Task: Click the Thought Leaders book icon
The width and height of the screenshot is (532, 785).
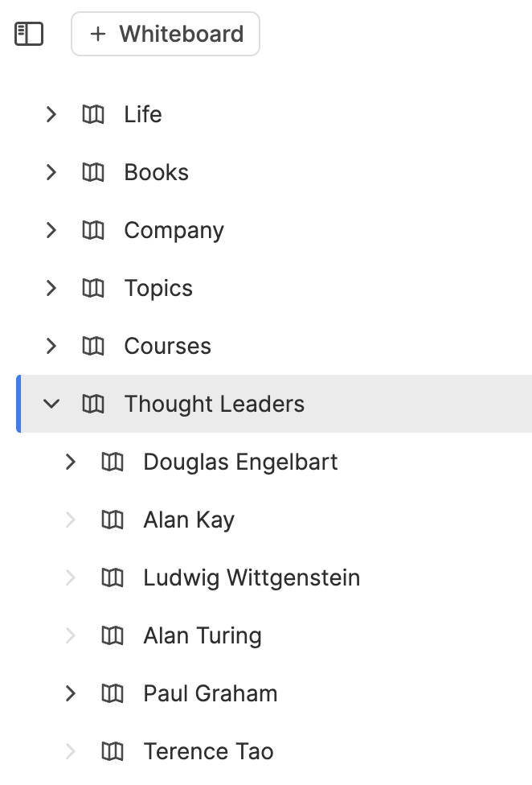Action: coord(93,404)
